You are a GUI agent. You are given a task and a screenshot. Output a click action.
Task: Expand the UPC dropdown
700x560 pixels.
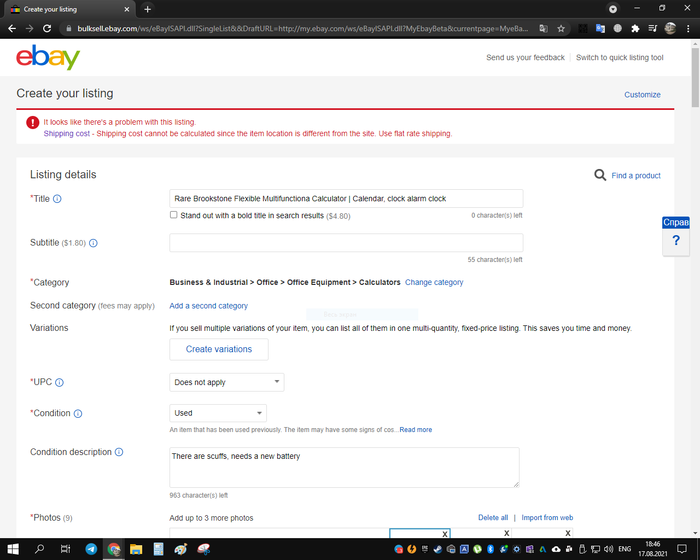227,382
